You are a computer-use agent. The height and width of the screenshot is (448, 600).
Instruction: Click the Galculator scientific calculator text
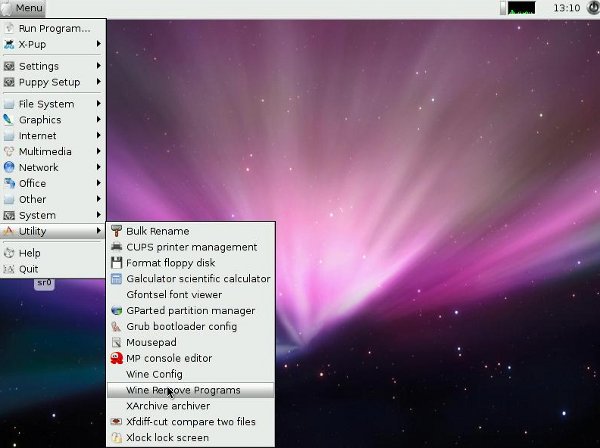(198, 279)
